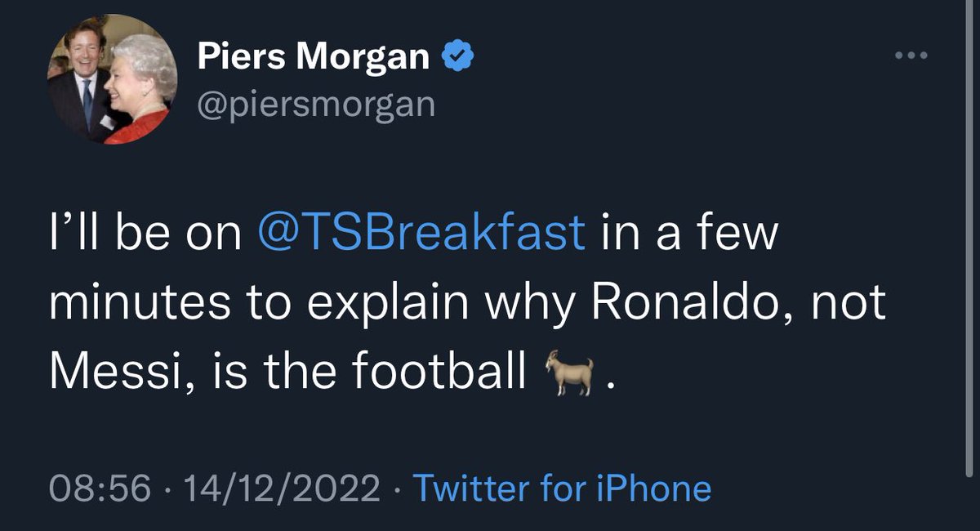
Task: Click the Twitter for iPhone source link
Action: (563, 489)
